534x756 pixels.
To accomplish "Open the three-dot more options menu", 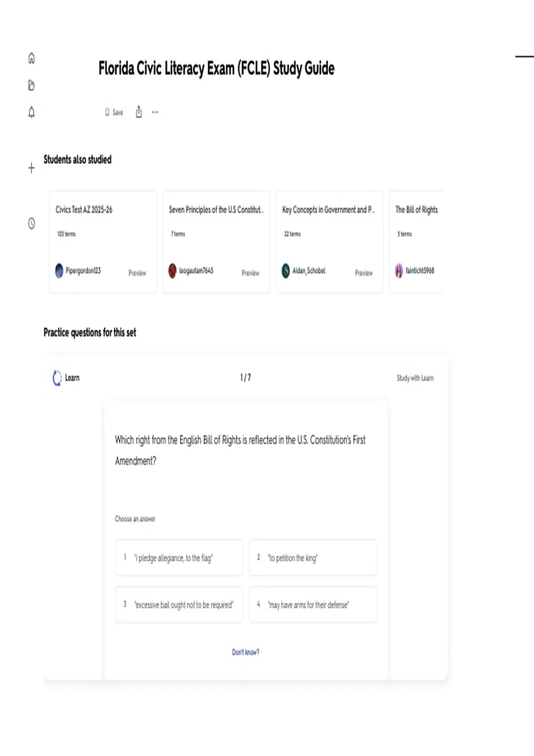I will (155, 112).
